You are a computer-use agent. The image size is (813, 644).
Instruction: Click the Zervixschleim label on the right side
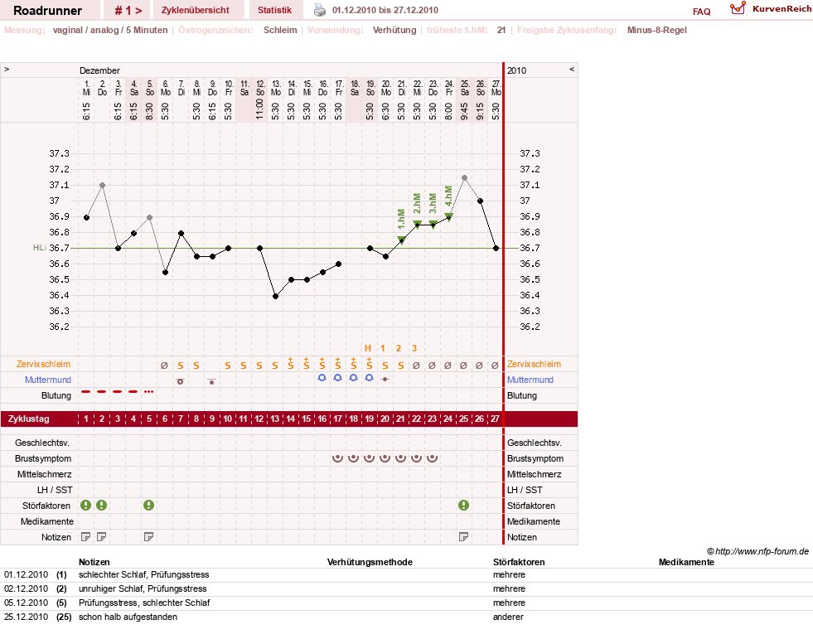[x=534, y=364]
